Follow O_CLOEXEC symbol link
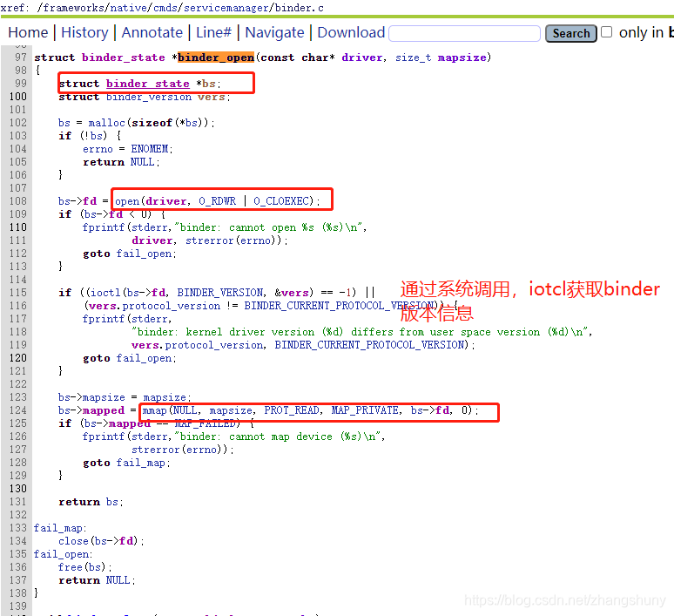This screenshot has width=674, height=616. [x=281, y=201]
